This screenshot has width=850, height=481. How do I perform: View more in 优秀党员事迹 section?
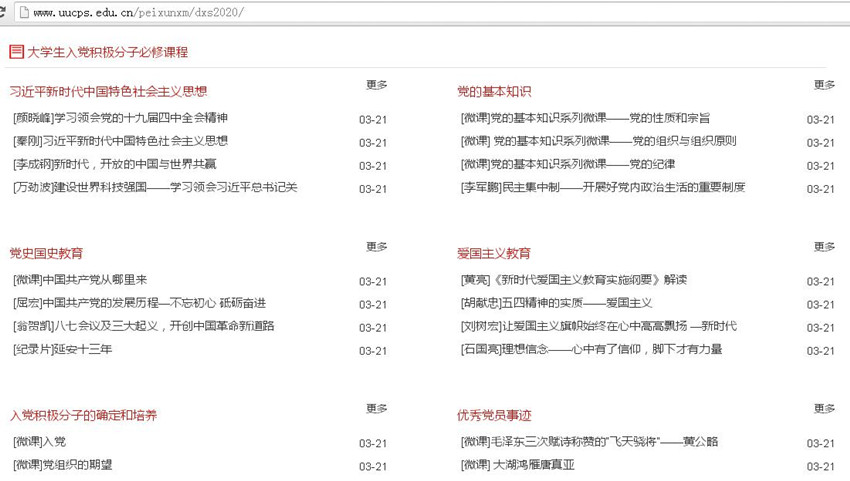[x=824, y=409]
